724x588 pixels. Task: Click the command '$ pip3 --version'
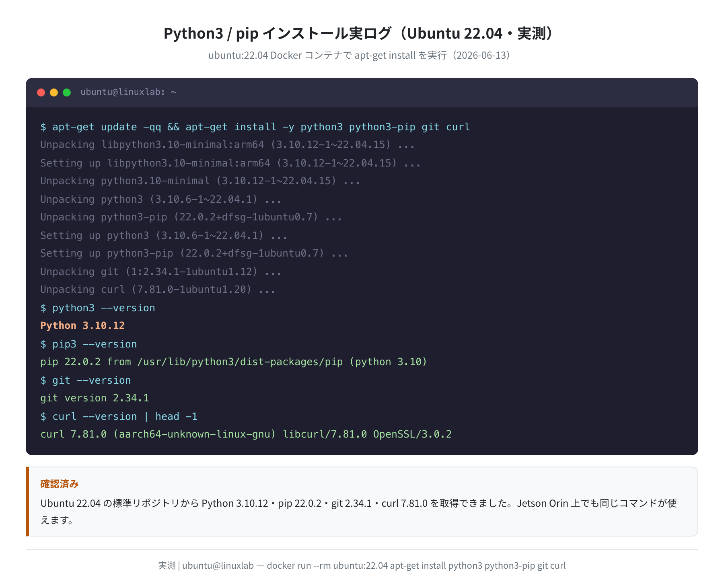(88, 344)
